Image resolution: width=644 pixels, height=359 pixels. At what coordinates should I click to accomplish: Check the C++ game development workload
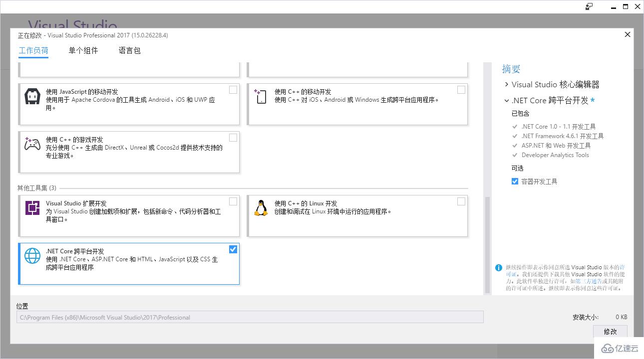click(x=233, y=138)
